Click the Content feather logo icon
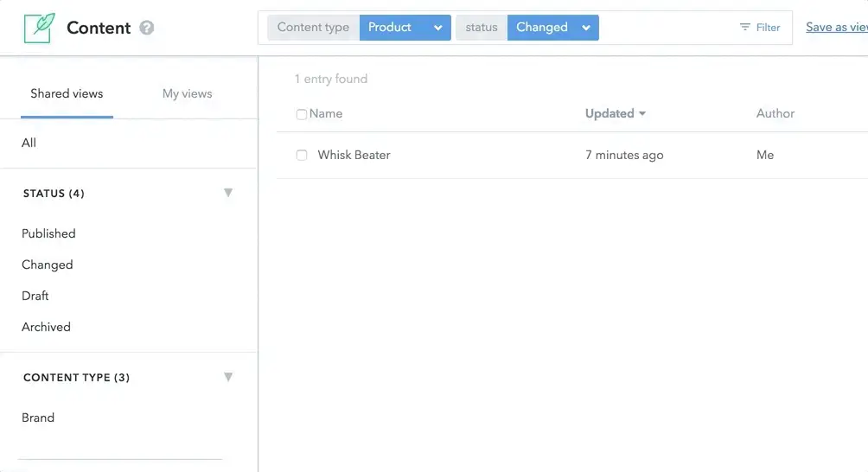 click(x=39, y=28)
